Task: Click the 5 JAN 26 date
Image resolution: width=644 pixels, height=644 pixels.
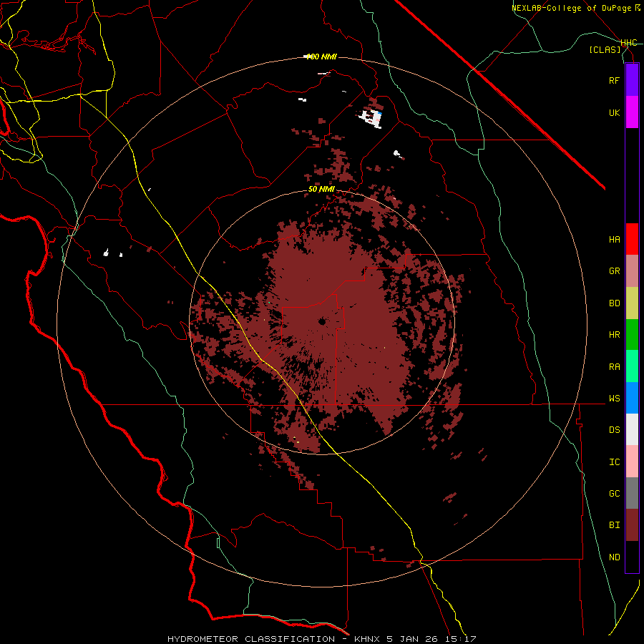Action: pos(412,639)
